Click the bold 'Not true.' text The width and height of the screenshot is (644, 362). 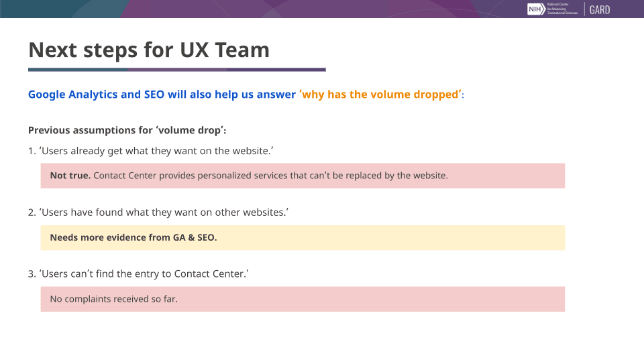pos(70,176)
